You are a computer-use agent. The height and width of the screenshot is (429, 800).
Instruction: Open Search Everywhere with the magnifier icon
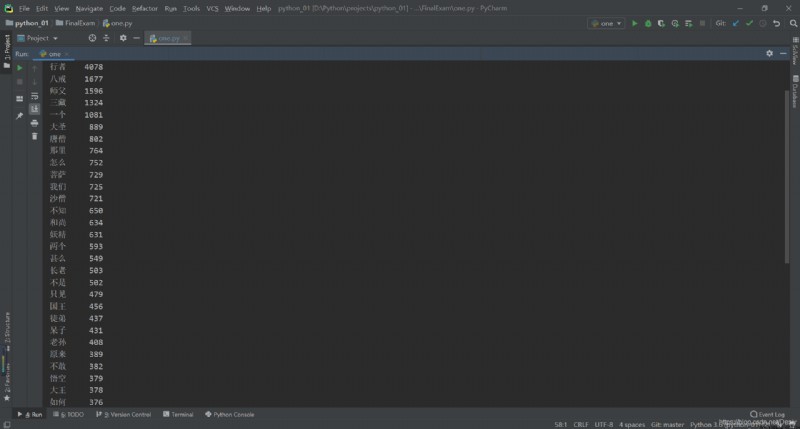[x=793, y=23]
